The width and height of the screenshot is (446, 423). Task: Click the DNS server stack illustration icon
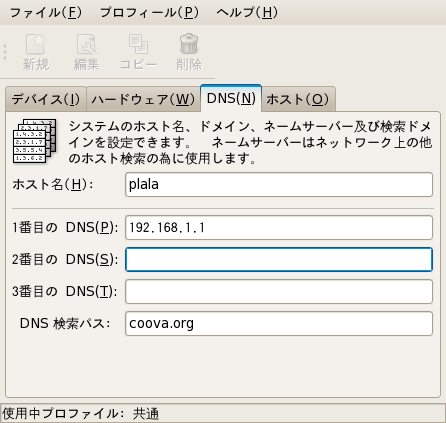coord(34,141)
